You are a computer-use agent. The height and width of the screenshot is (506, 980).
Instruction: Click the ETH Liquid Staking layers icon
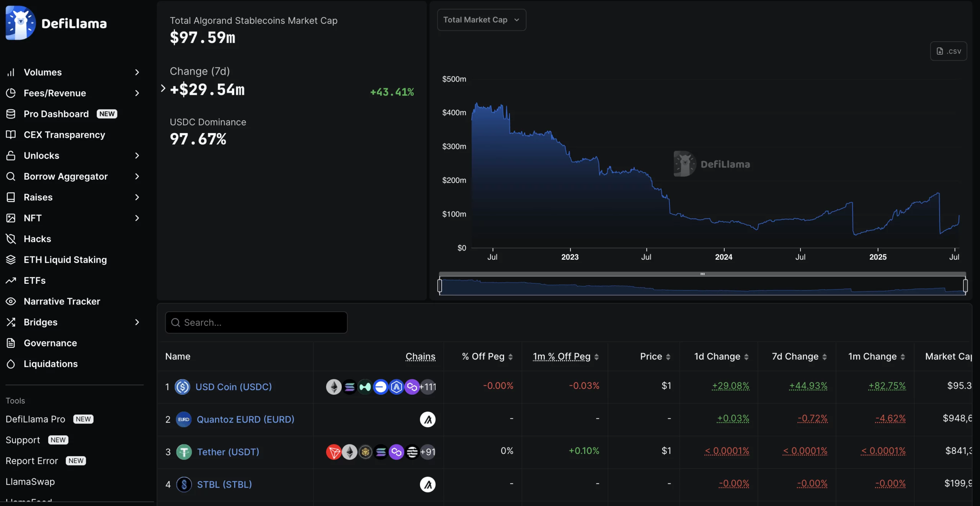(11, 260)
